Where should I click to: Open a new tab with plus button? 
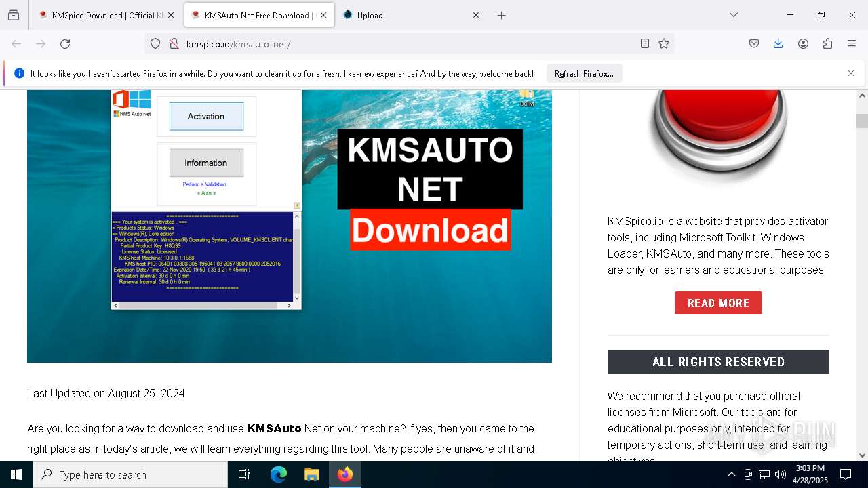tap(502, 15)
